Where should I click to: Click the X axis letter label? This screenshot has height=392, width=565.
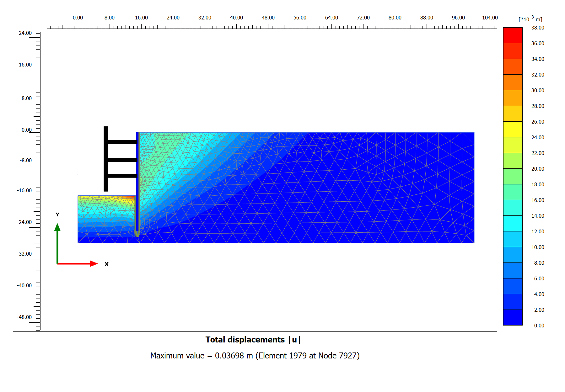tap(106, 264)
